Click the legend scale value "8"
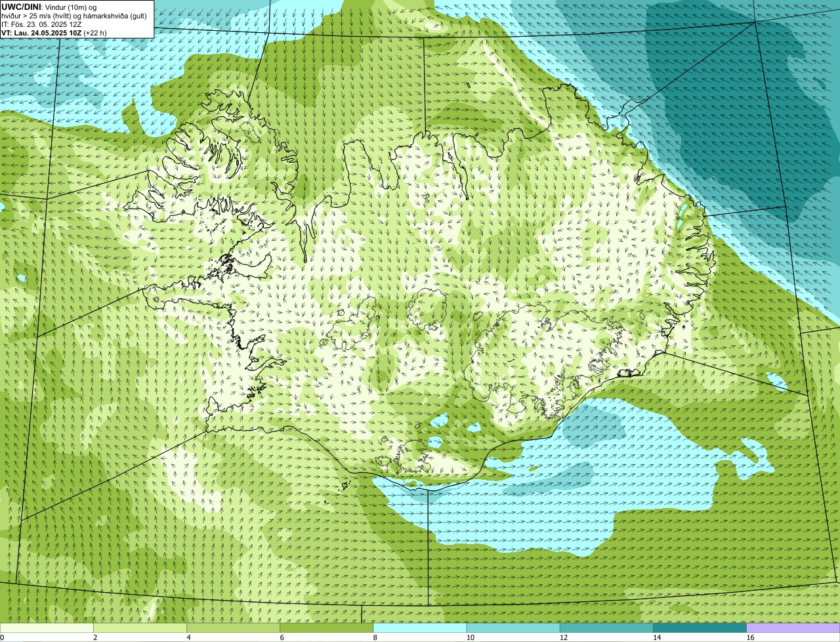The height and width of the screenshot is (642, 840). click(375, 637)
